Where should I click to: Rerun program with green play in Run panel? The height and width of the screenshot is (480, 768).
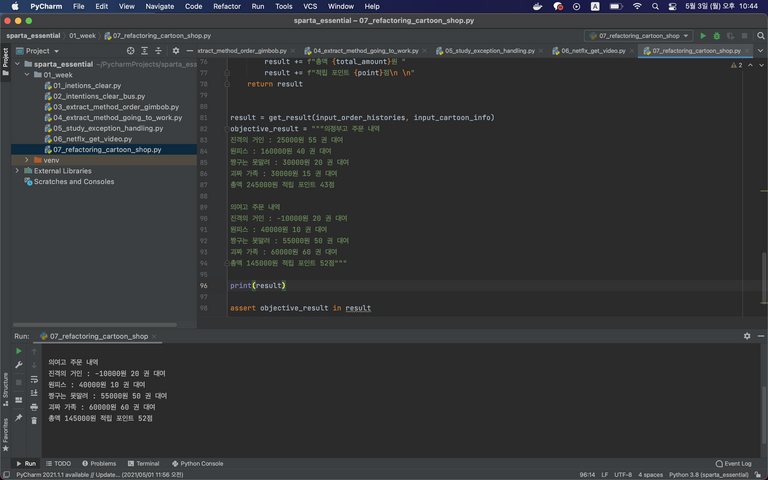click(19, 351)
